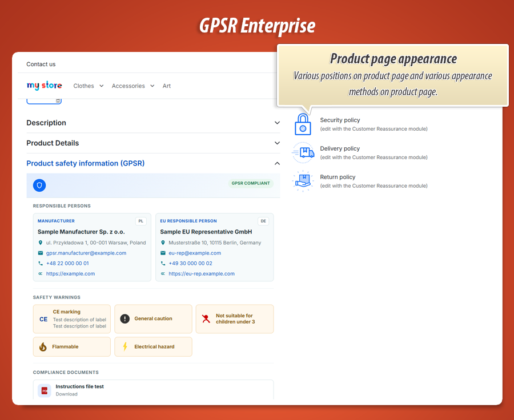Click the Flammable label
The height and width of the screenshot is (420, 514).
pos(65,346)
